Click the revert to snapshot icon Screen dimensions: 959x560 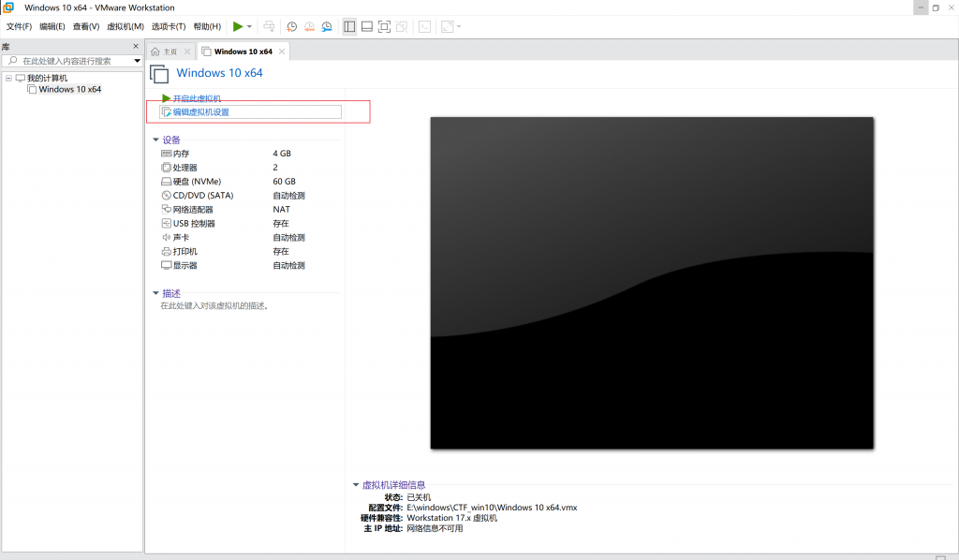[x=309, y=26]
